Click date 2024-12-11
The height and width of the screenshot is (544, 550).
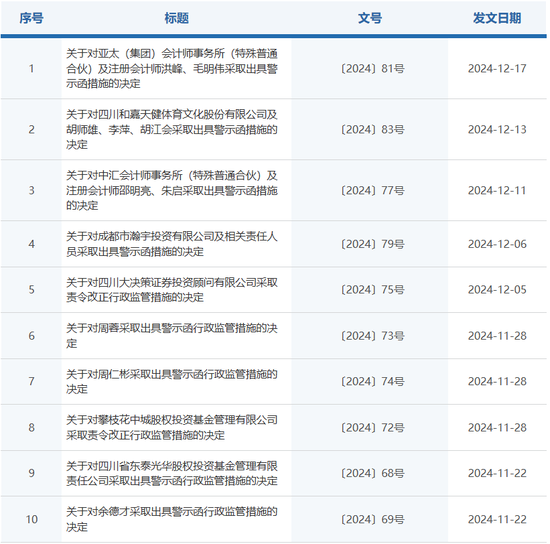click(x=497, y=191)
